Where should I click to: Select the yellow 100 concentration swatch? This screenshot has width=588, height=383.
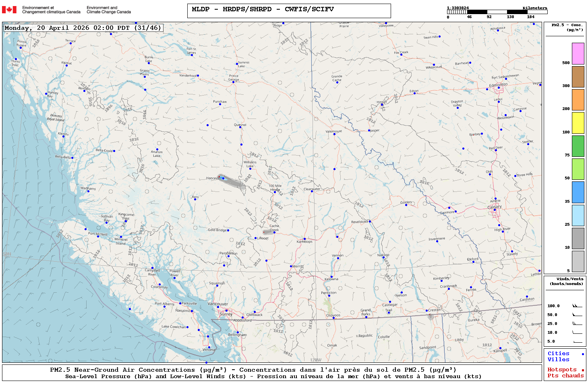578,123
